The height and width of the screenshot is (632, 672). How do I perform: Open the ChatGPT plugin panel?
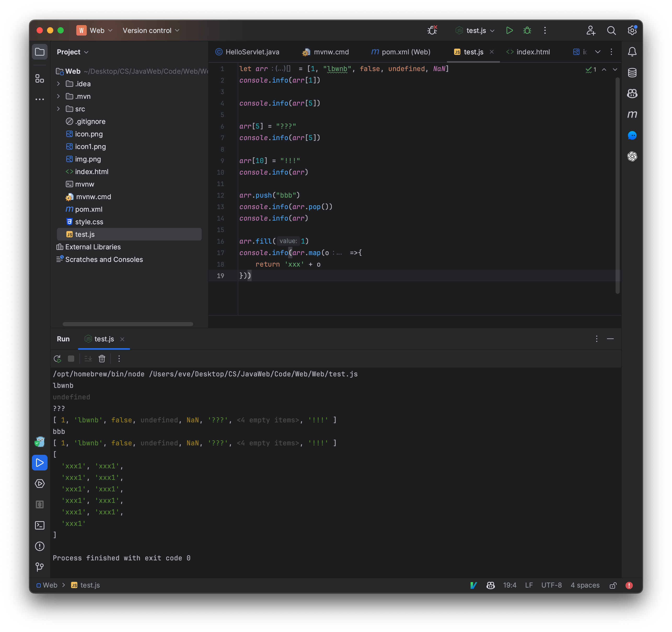(632, 156)
